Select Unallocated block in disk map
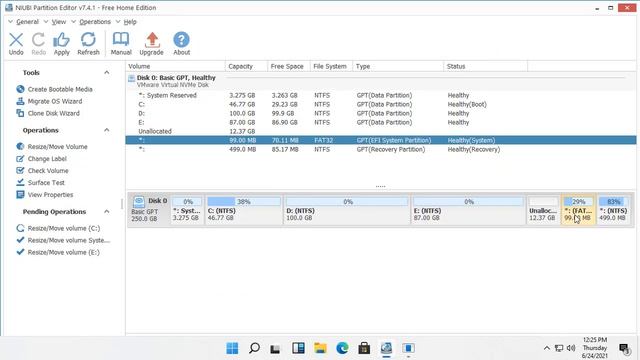This screenshot has height=360, width=640. click(543, 209)
